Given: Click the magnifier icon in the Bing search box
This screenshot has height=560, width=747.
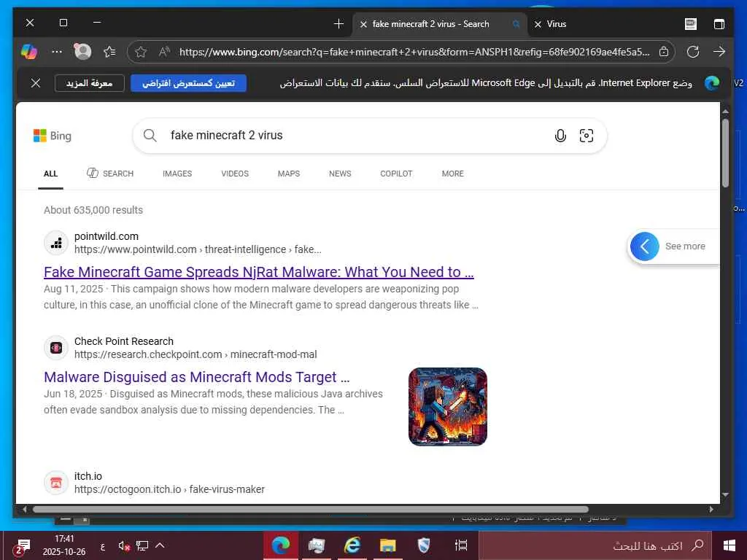Looking at the screenshot, I should coord(150,135).
